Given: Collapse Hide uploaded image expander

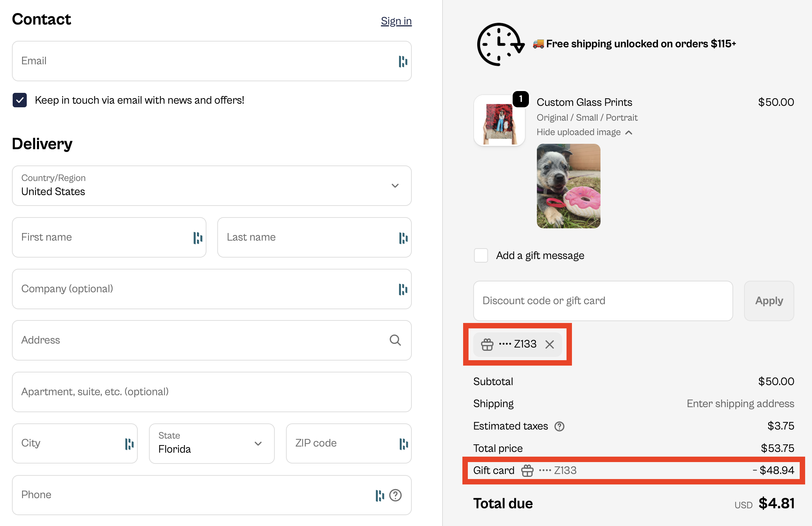Looking at the screenshot, I should [584, 132].
